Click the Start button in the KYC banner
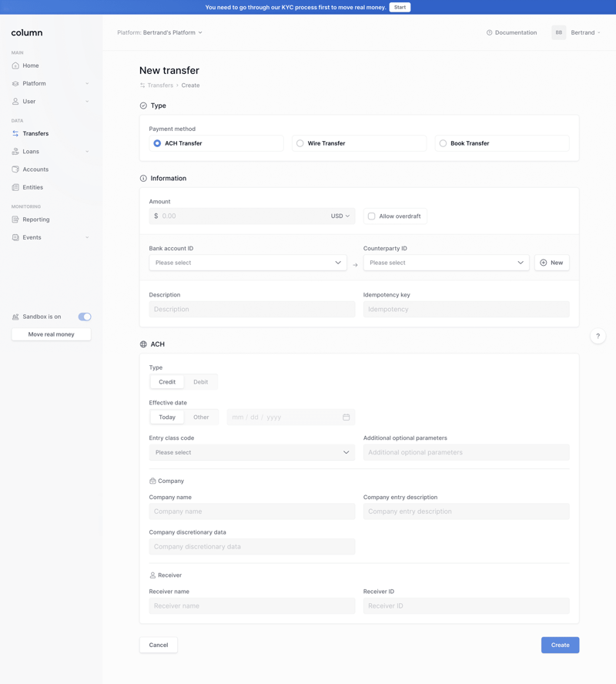The height and width of the screenshot is (684, 616). (400, 7)
